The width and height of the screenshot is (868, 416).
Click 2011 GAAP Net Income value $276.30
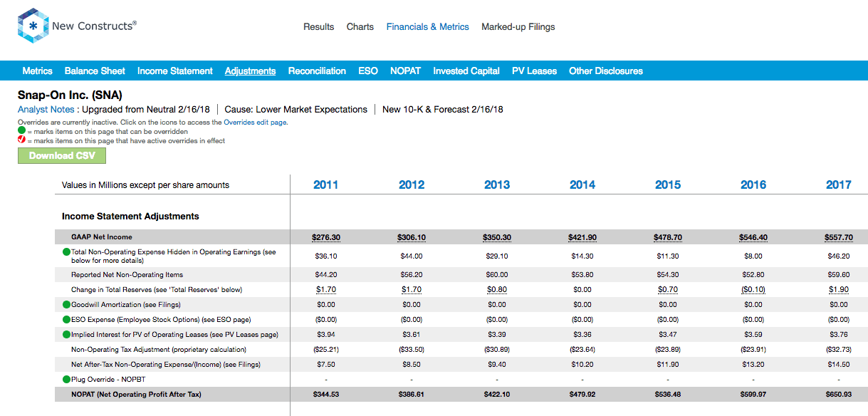[x=326, y=237]
